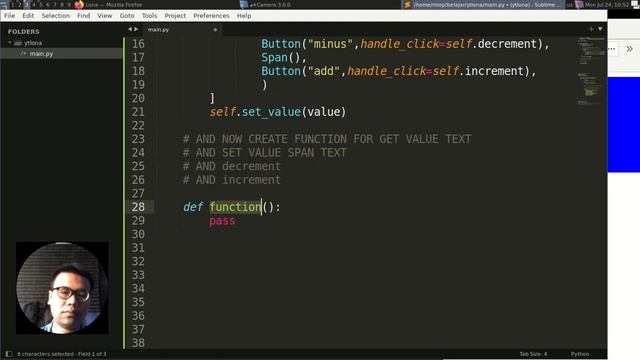This screenshot has height=360, width=640.
Task: Switch to the main.py tab
Action: (158, 30)
